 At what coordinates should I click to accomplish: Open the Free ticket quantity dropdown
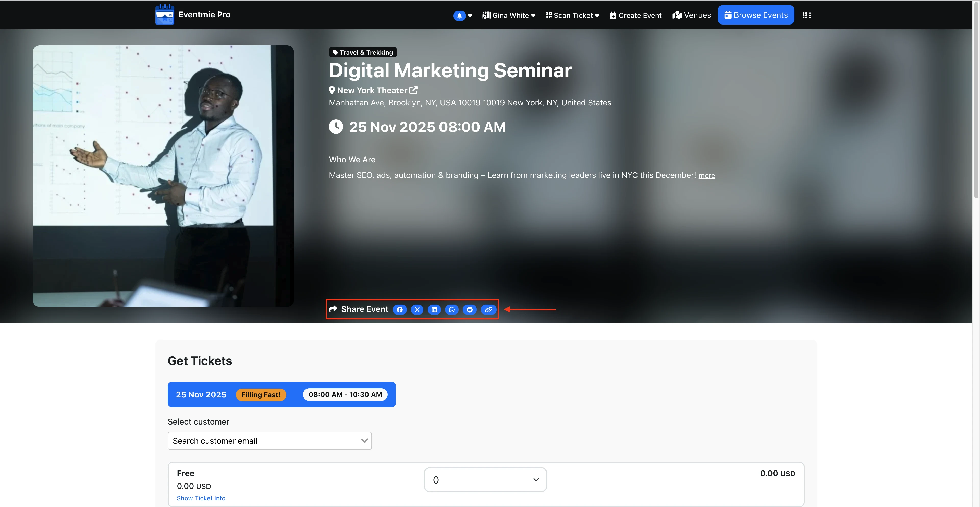point(485,480)
